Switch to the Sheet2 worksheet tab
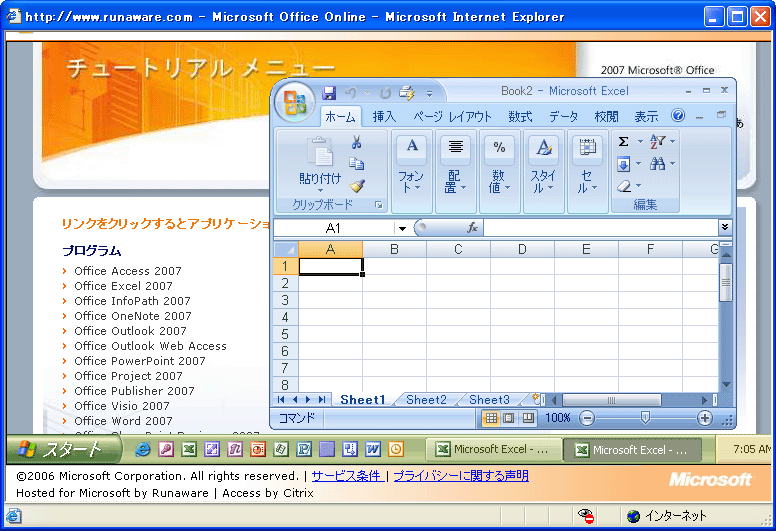 426,399
